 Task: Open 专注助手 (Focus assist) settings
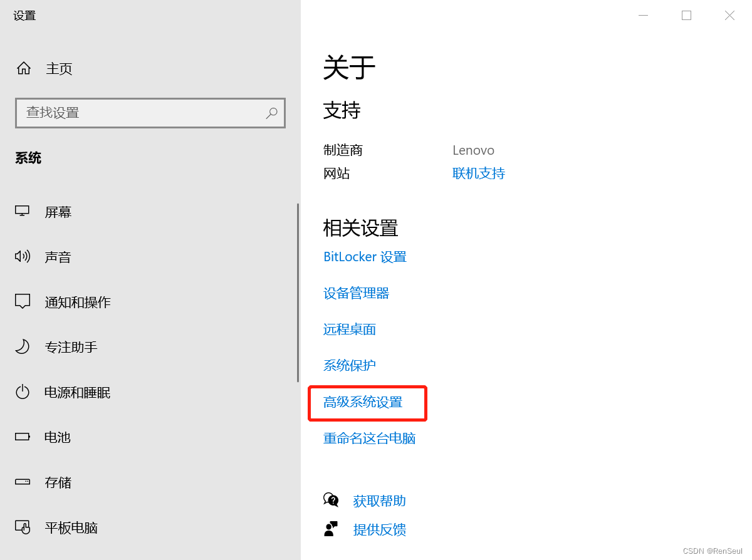pyautogui.click(x=23, y=347)
